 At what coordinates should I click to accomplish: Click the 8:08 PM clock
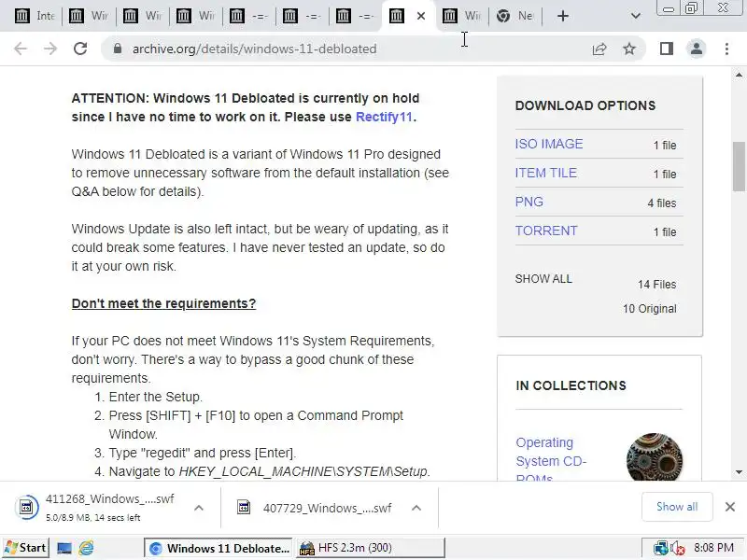(x=713, y=548)
